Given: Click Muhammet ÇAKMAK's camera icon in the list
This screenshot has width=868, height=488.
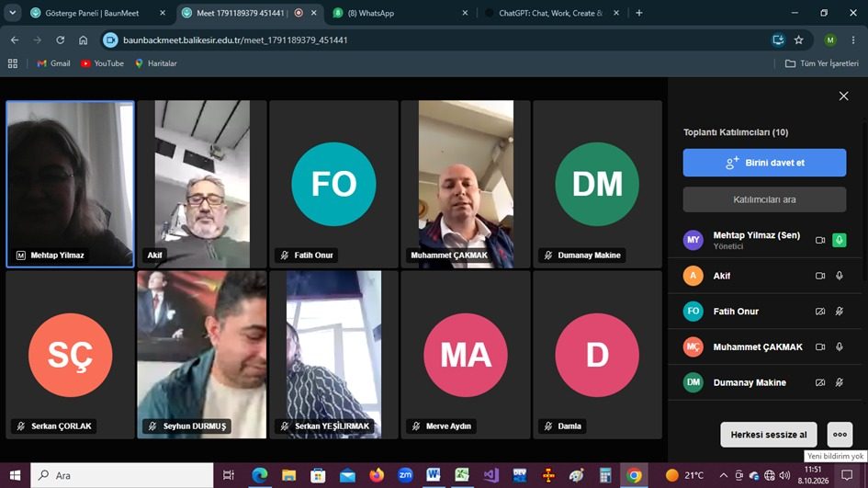Looking at the screenshot, I should click(820, 346).
